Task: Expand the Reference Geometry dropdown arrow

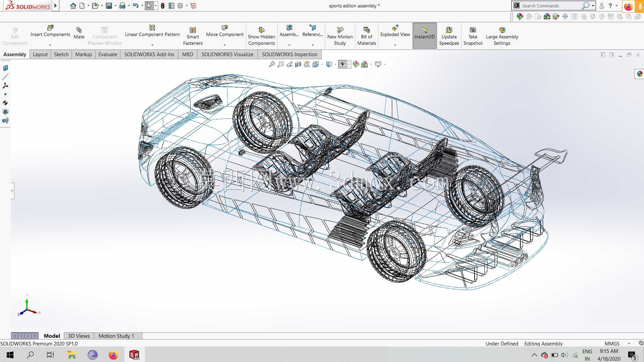Action: coord(313,45)
